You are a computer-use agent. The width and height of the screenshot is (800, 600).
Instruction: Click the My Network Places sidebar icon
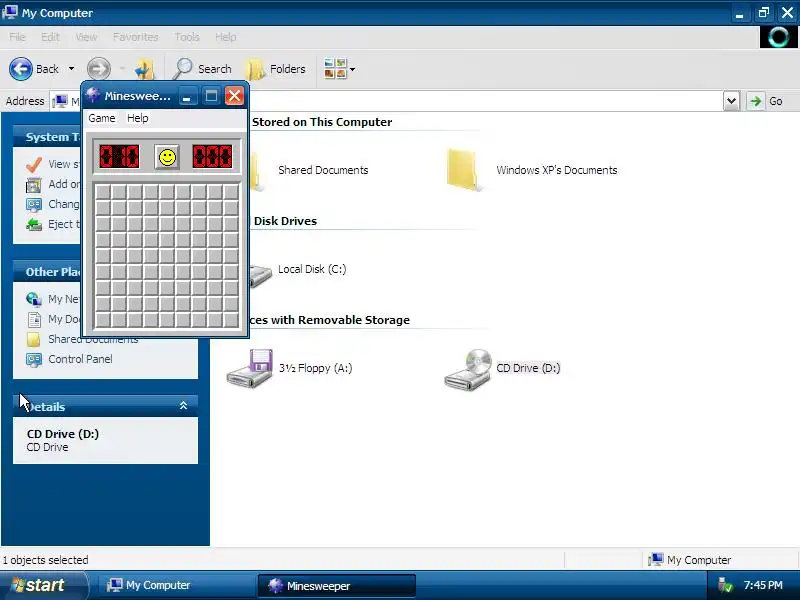(34, 299)
